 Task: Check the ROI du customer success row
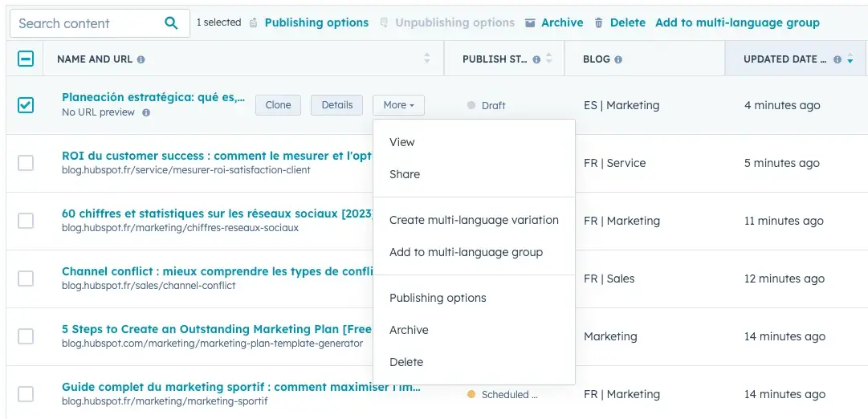(26, 163)
